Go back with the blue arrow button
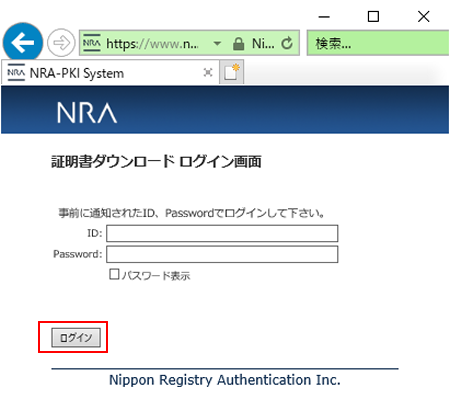This screenshot has height=411, width=450. tap(23, 42)
